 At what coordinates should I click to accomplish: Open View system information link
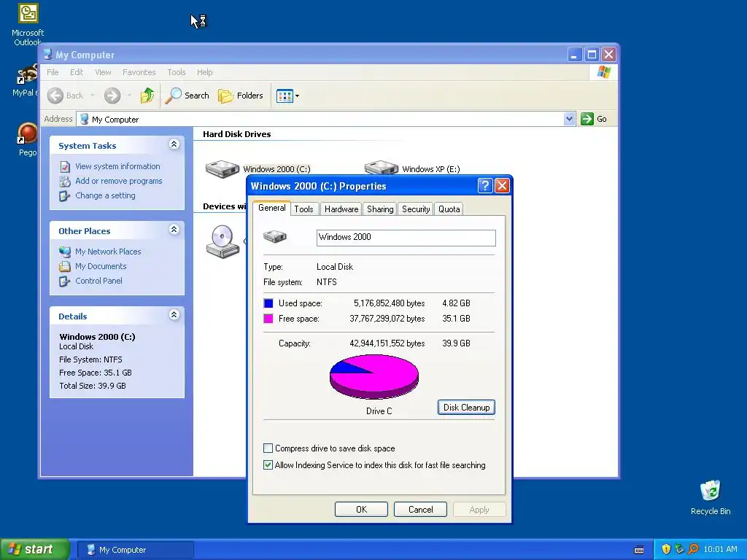117,166
